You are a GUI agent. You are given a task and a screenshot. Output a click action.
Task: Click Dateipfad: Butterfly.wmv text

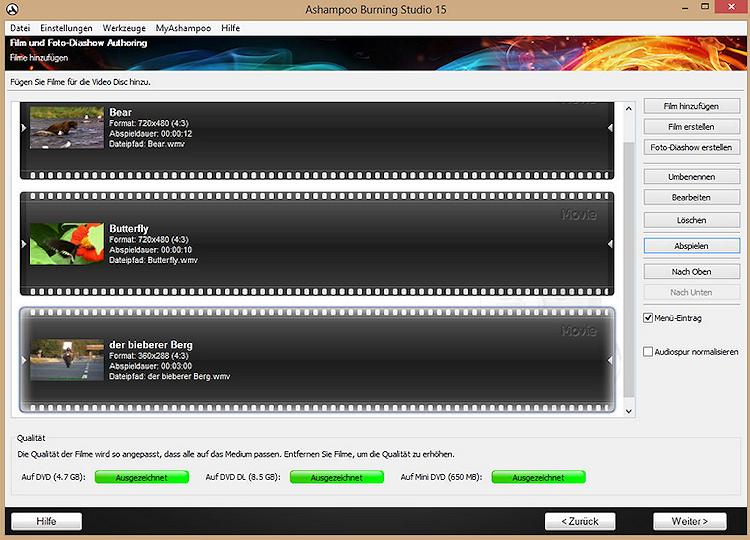coord(153,260)
